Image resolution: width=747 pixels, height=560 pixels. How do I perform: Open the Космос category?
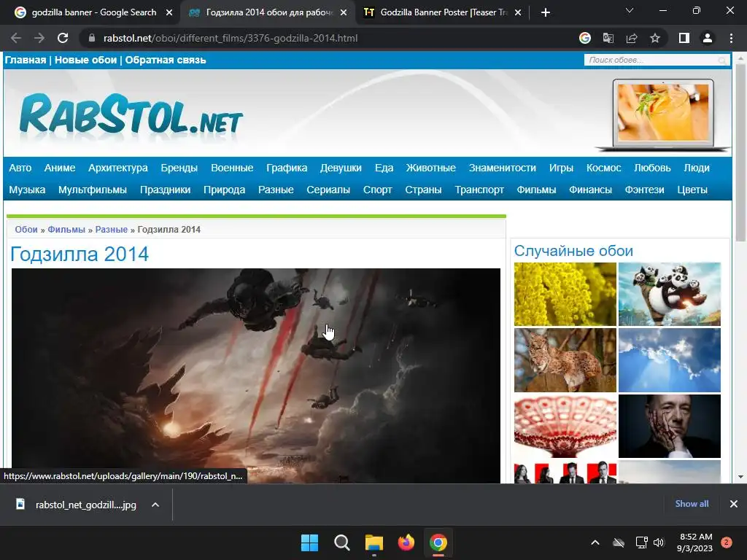click(x=603, y=168)
